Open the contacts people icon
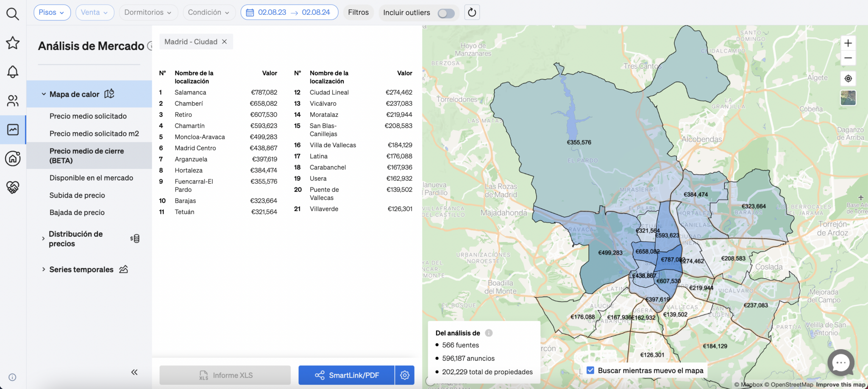The width and height of the screenshot is (868, 389). [13, 101]
